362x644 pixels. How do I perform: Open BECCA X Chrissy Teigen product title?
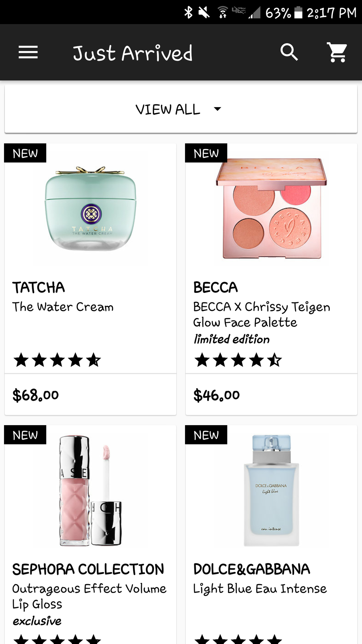(262, 315)
